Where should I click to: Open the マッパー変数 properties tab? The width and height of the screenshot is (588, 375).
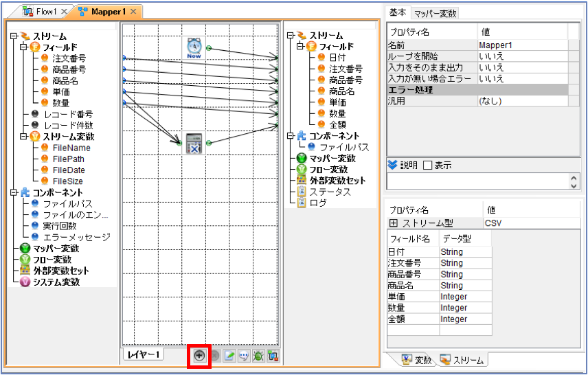coord(435,14)
